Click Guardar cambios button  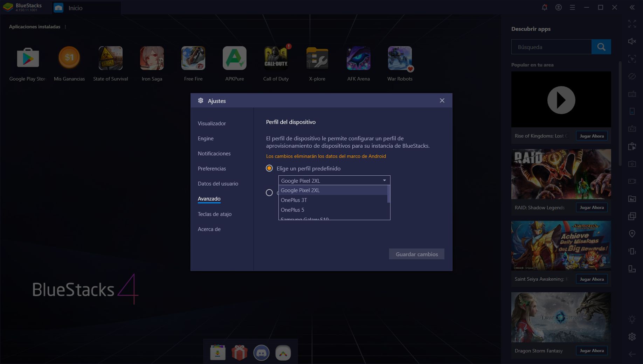(x=417, y=254)
